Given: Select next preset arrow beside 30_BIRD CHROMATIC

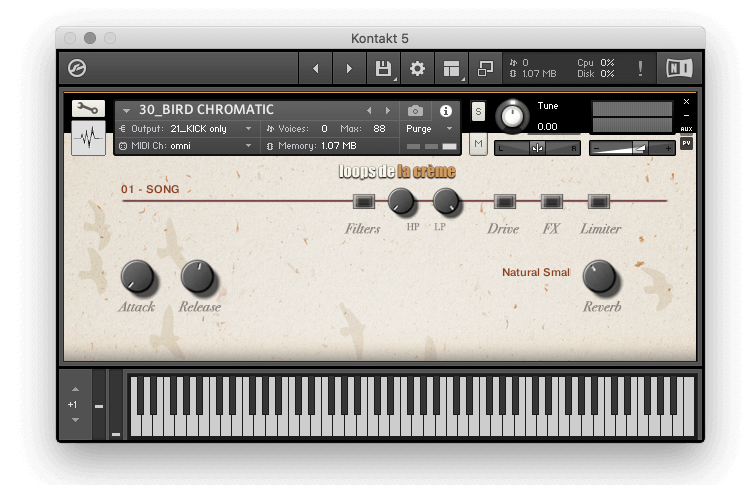Looking at the screenshot, I should (388, 111).
